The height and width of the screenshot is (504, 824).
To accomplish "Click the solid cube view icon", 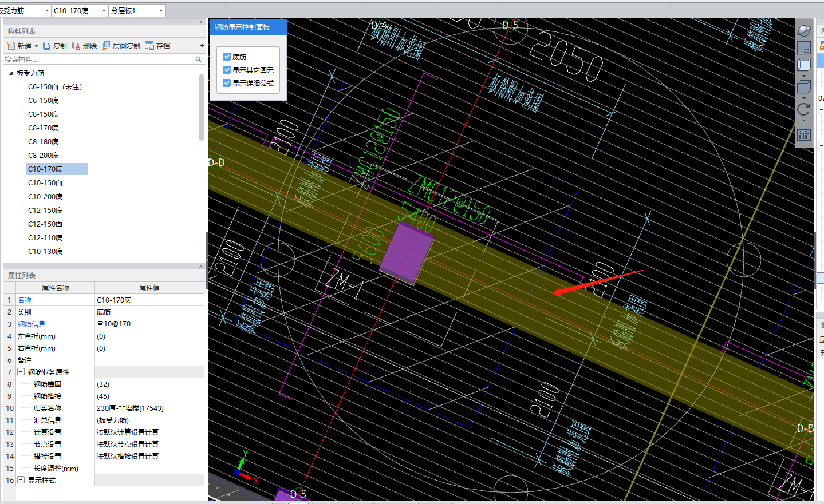I will (x=804, y=87).
